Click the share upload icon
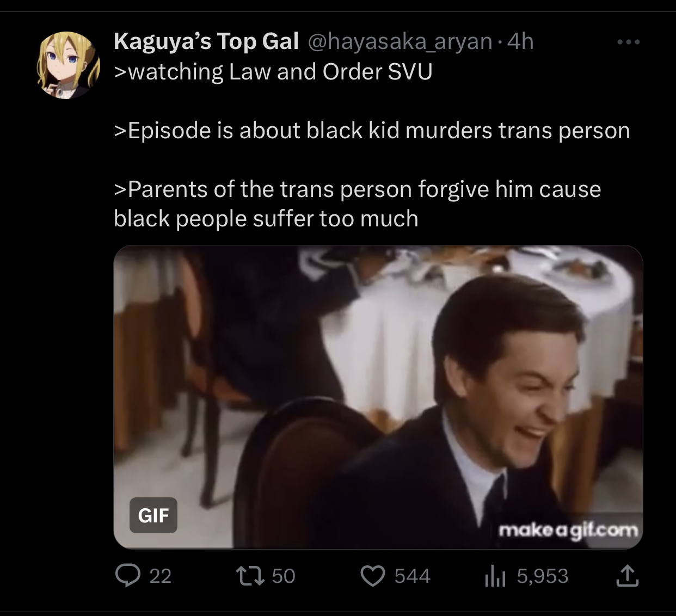The width and height of the screenshot is (676, 616). pyautogui.click(x=627, y=576)
